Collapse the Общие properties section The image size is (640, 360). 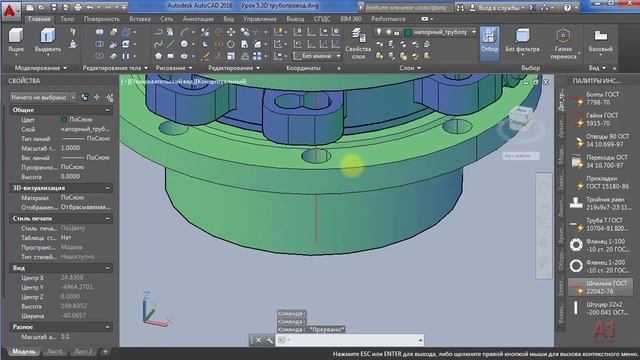click(x=107, y=110)
